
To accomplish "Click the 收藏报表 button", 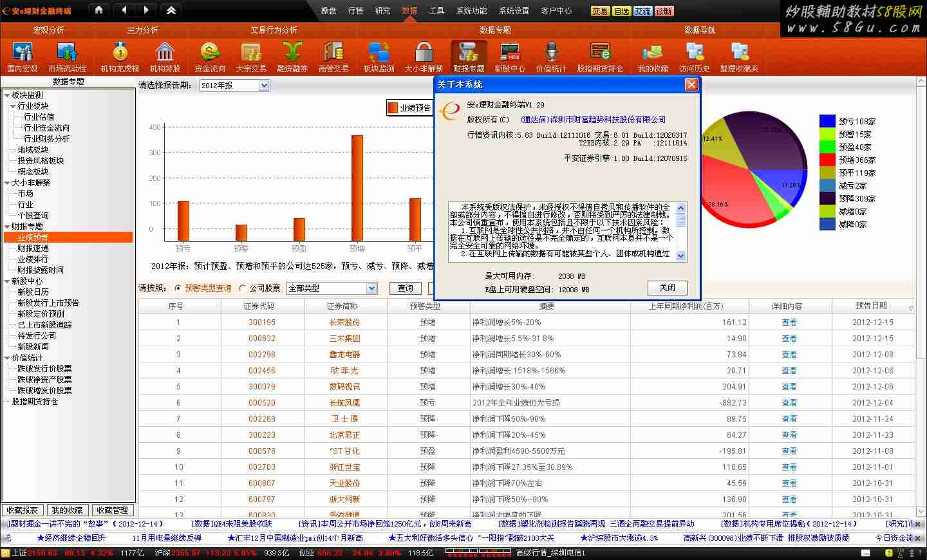I will click(x=22, y=510).
